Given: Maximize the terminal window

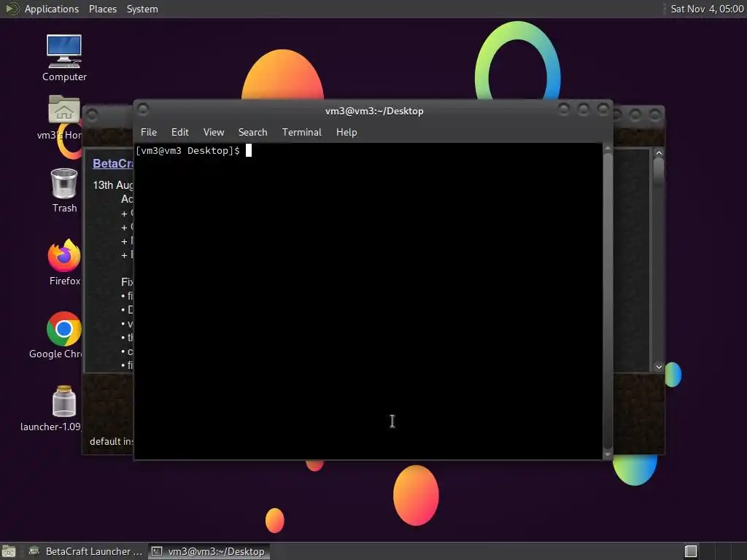Looking at the screenshot, I should (583, 109).
